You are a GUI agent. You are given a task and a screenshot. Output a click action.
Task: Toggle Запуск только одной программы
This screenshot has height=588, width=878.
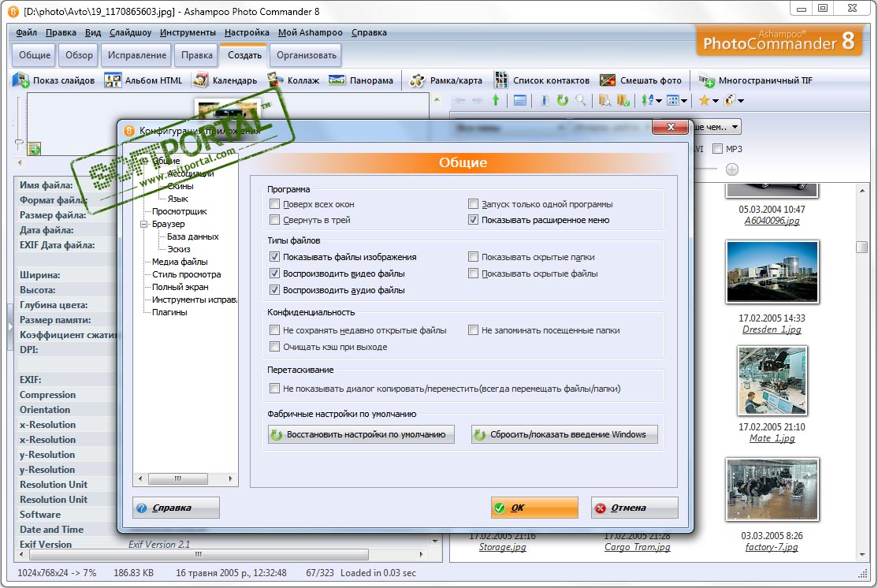tap(473, 204)
